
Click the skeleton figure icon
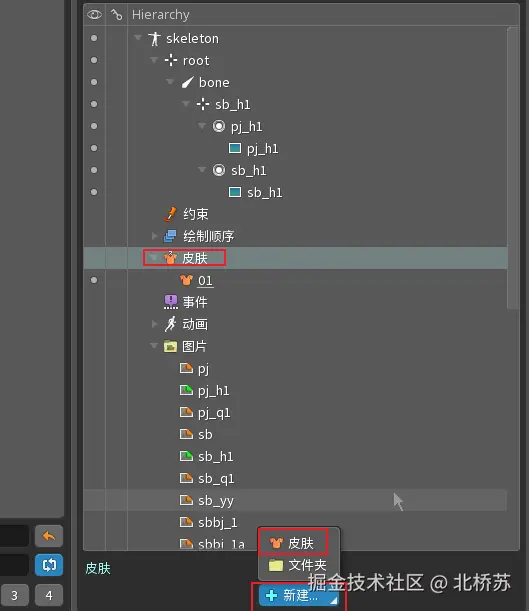154,38
